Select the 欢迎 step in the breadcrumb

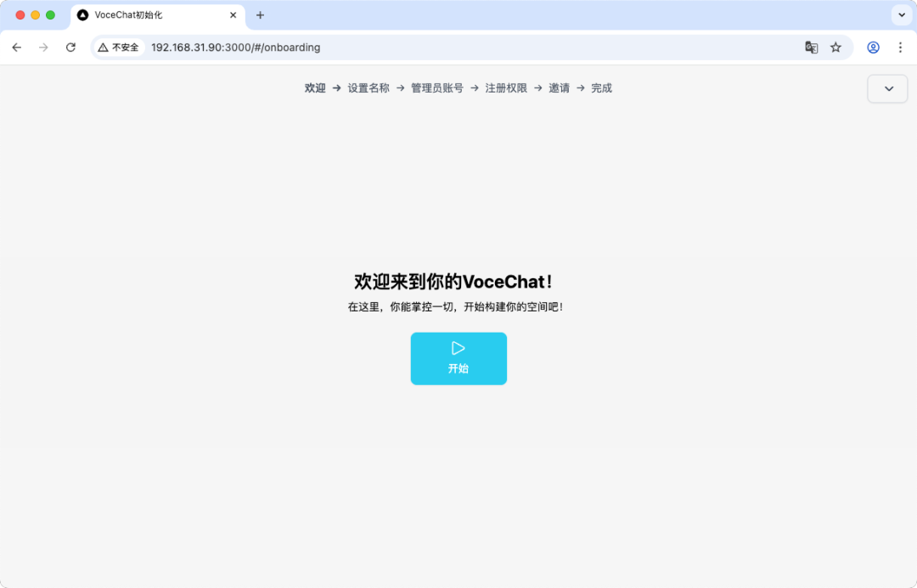coord(313,87)
